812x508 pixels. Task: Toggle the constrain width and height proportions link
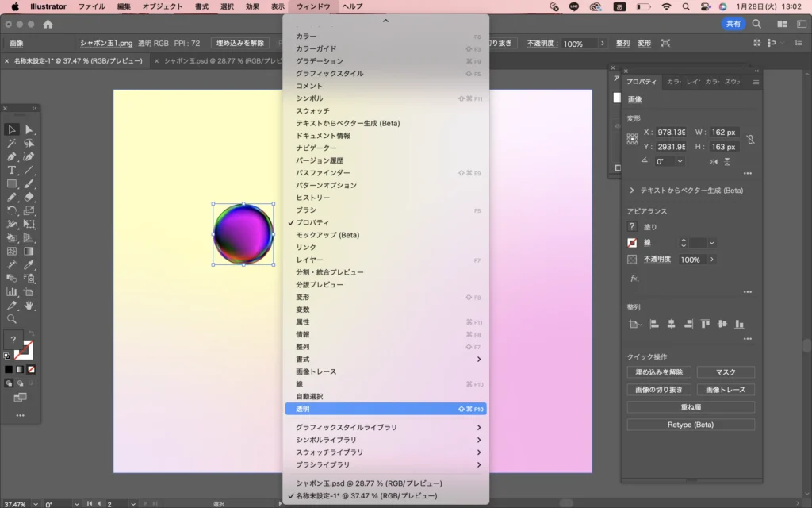[x=750, y=139]
